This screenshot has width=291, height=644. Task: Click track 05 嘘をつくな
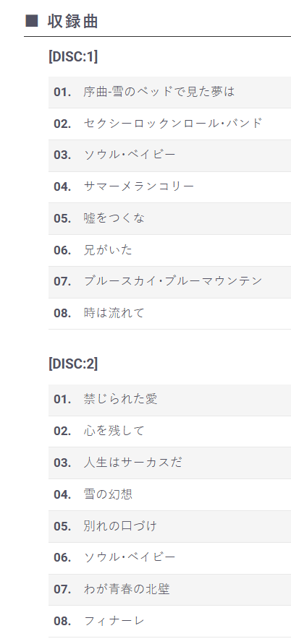tap(169, 218)
